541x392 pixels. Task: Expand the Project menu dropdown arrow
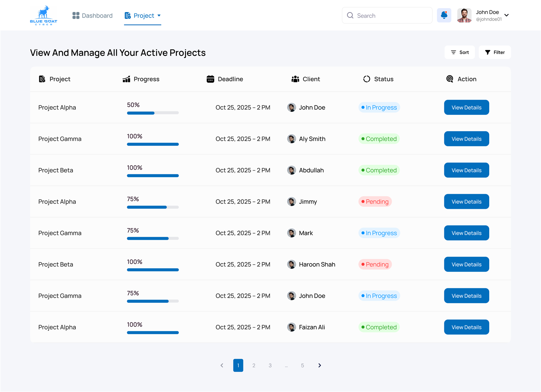pyautogui.click(x=159, y=16)
